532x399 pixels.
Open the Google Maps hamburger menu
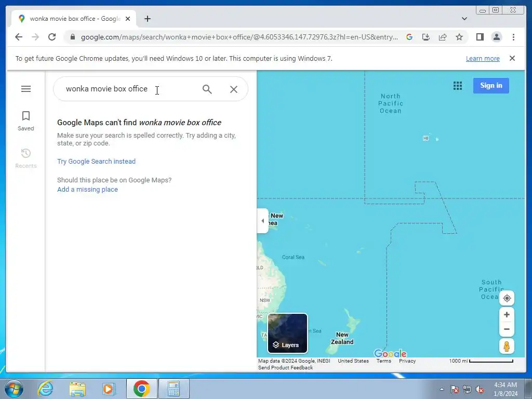click(26, 89)
